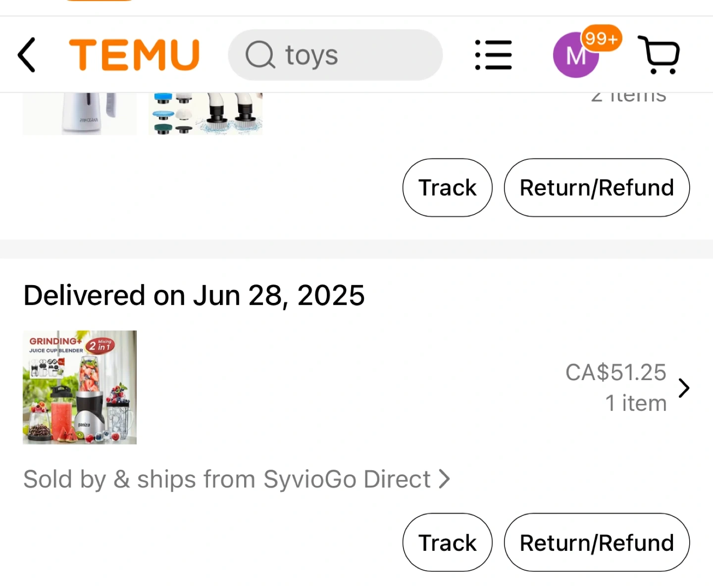This screenshot has width=713, height=588.
Task: Tap the orange TEMU logo
Action: 134,55
